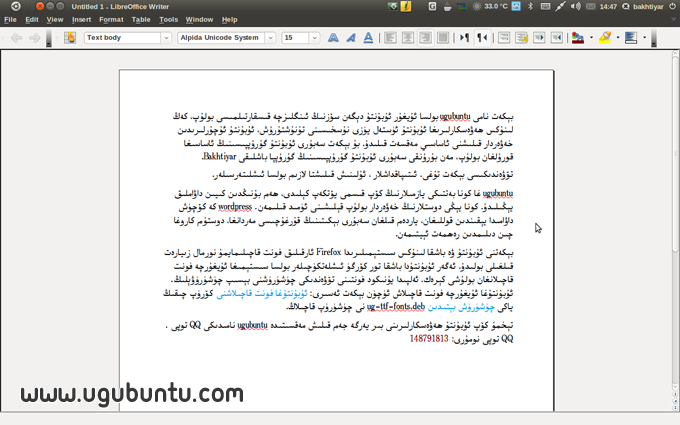Click the red number 148791813
This screenshot has height=425, width=680.
pos(429,338)
